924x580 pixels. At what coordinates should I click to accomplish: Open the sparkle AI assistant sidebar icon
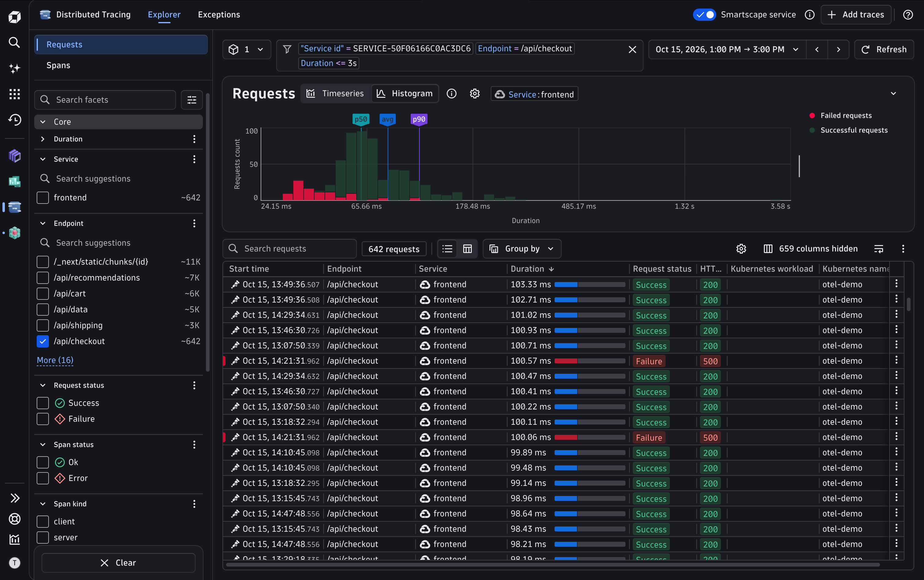pyautogui.click(x=14, y=68)
